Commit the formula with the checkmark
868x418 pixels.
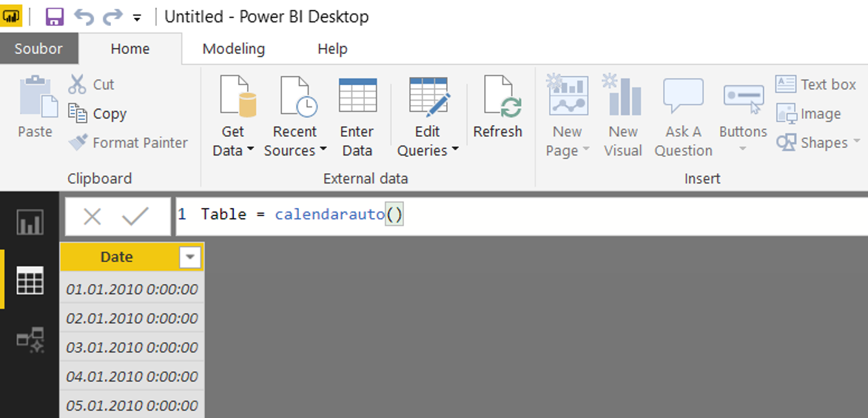pos(135,217)
